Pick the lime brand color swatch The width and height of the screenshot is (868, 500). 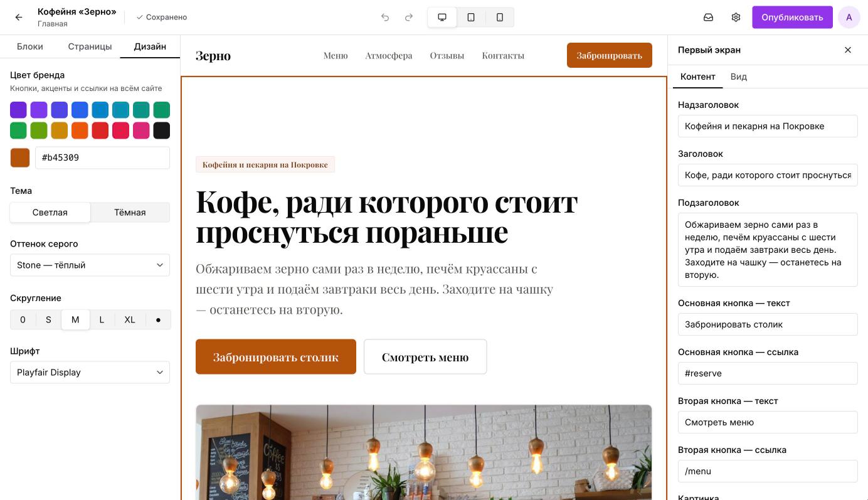[x=39, y=130]
